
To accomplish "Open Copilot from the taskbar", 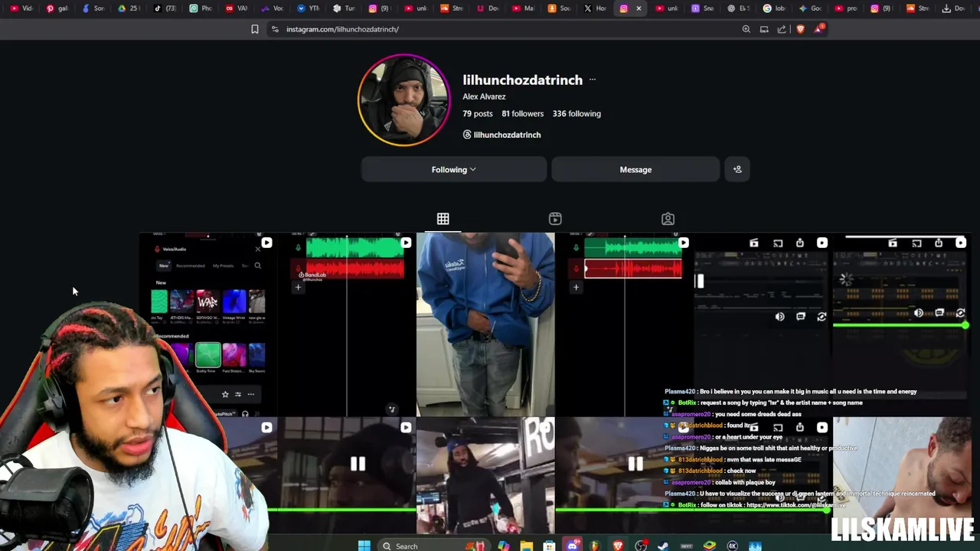I will point(503,546).
